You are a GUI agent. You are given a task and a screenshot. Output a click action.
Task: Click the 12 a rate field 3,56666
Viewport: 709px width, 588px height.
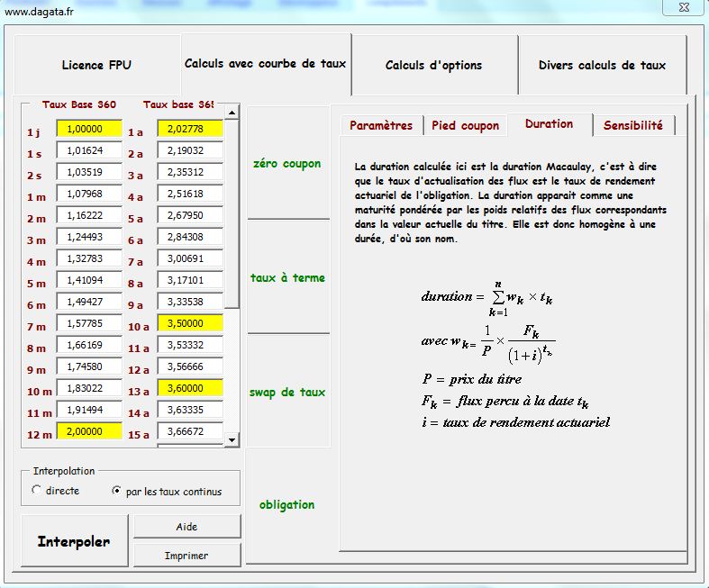(x=190, y=366)
